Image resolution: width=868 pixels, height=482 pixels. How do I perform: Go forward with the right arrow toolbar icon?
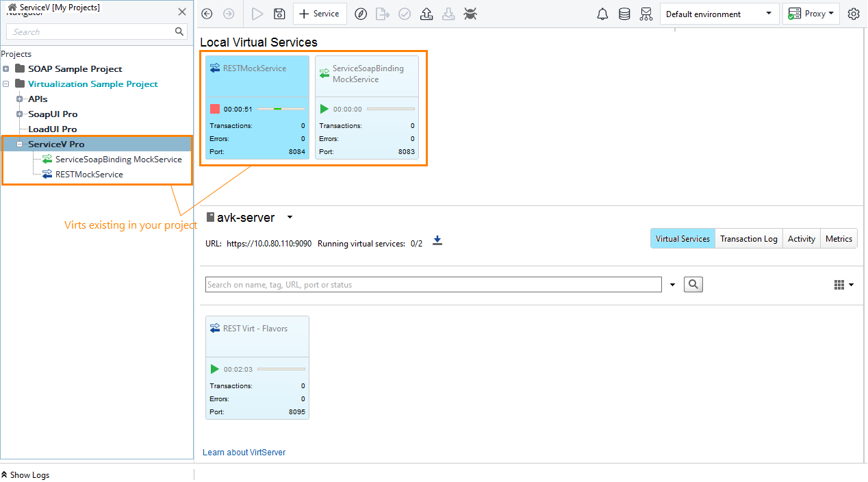(x=229, y=14)
